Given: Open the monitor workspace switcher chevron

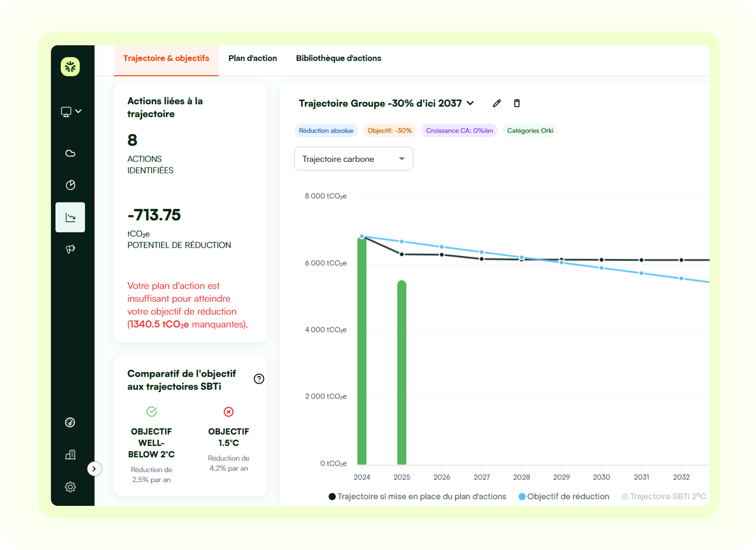Looking at the screenshot, I should 78,111.
